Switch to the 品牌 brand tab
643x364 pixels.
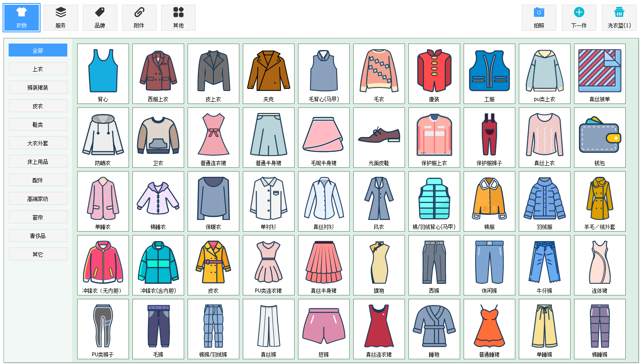100,18
